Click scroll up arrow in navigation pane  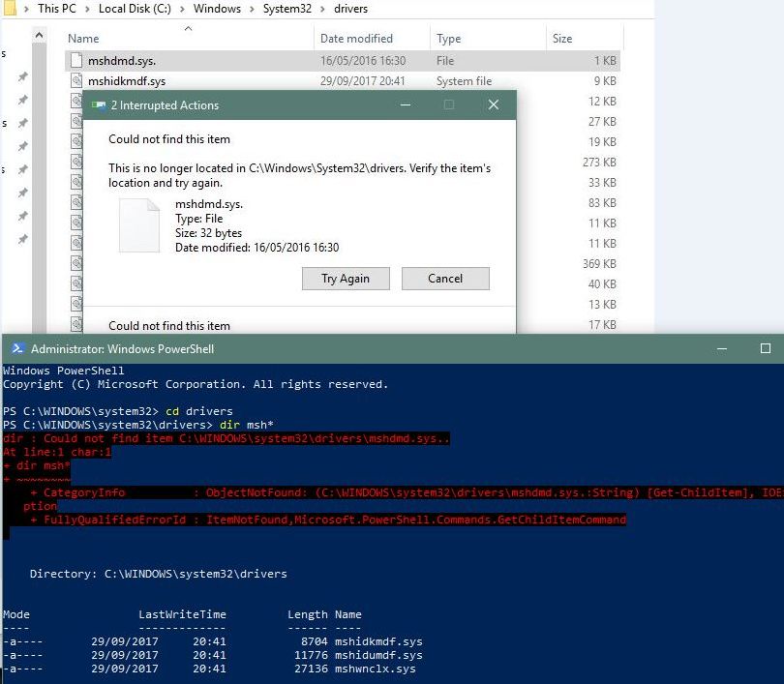[39, 36]
